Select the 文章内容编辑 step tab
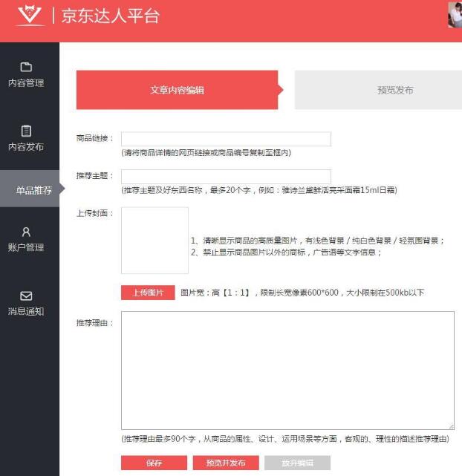462x476 pixels. [x=178, y=90]
